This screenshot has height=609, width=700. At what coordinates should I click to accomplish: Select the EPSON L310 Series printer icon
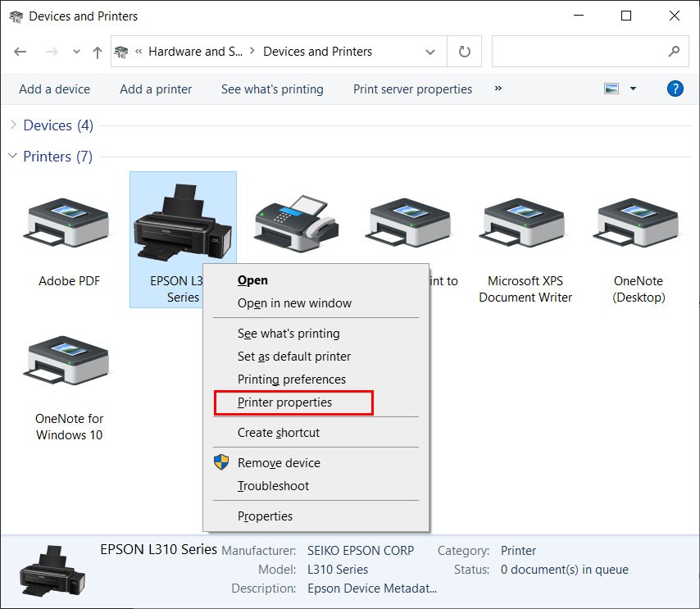pos(183,222)
